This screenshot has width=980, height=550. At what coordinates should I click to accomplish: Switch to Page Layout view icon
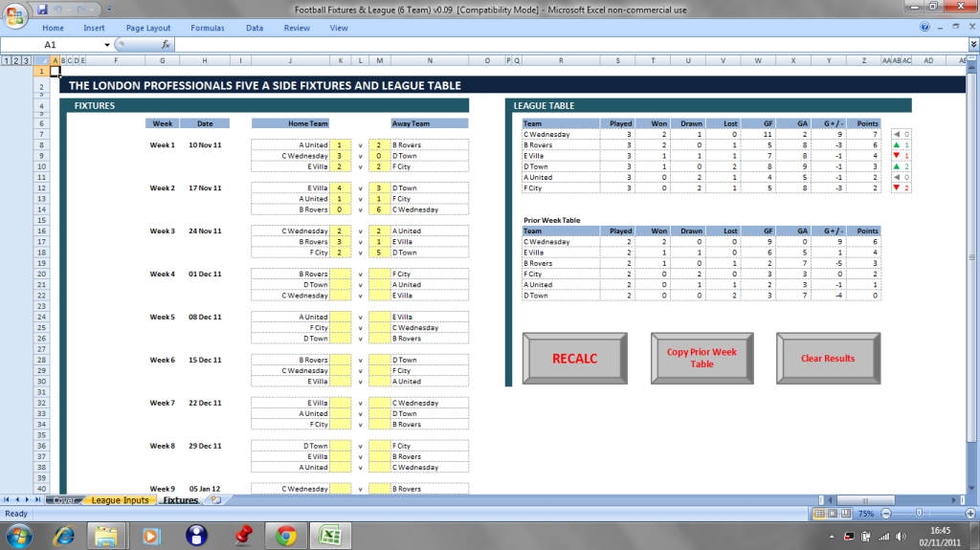tap(833, 514)
